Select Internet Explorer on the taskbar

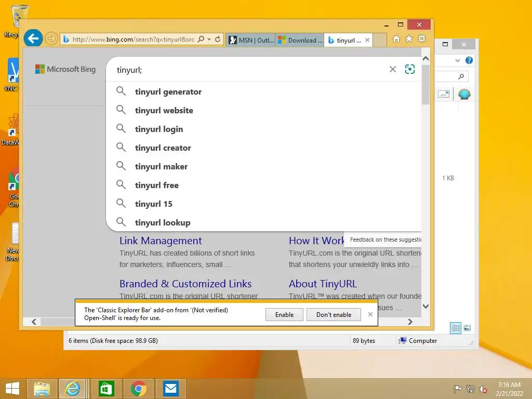[x=73, y=389]
